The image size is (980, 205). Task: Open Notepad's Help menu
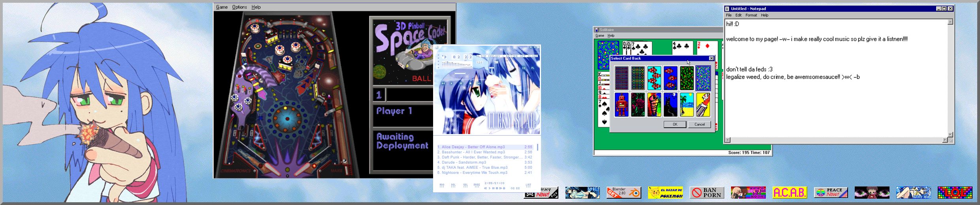coord(765,15)
